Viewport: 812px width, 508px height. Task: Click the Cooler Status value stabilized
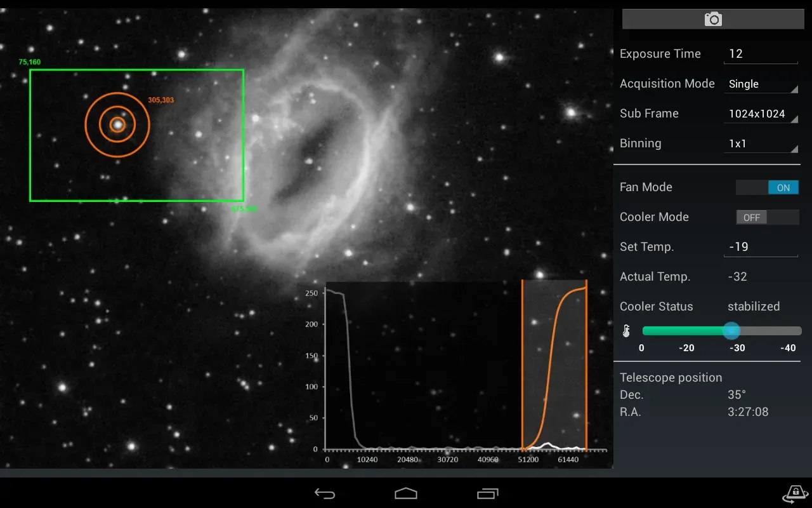pos(754,307)
